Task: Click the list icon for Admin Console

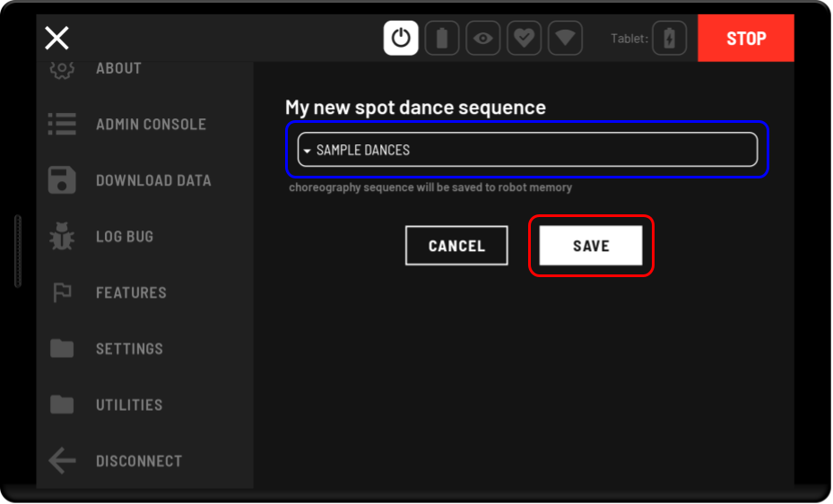Action: click(62, 124)
